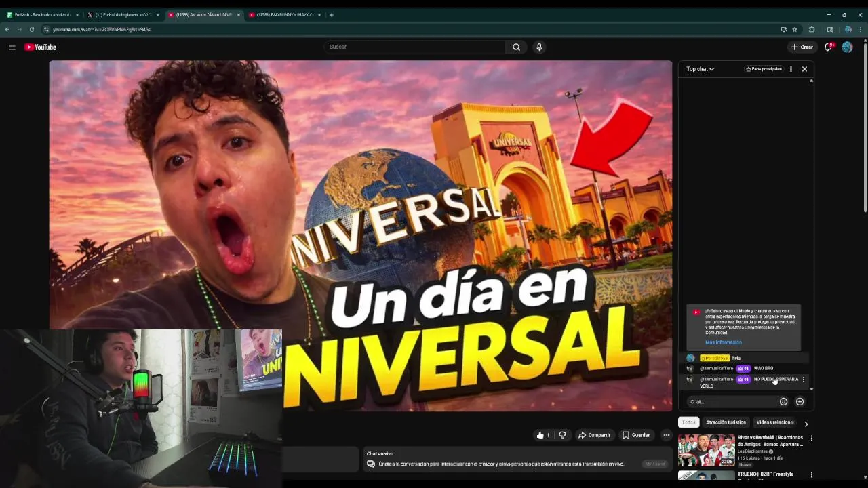Open site information icon in address bar
Image resolution: width=868 pixels, height=488 pixels.
[x=46, y=29]
